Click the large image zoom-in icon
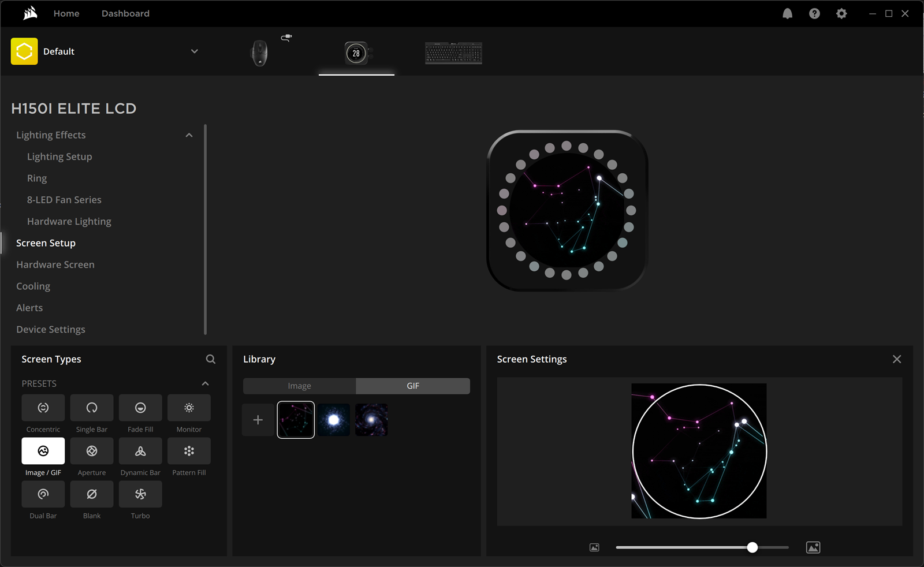The height and width of the screenshot is (567, 924). (x=813, y=547)
